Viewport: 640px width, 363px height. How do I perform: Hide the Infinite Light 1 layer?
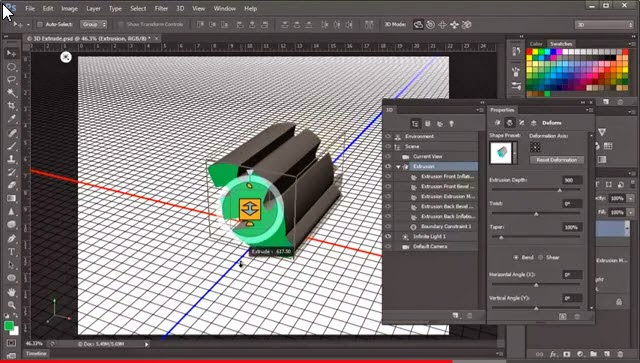click(x=388, y=236)
